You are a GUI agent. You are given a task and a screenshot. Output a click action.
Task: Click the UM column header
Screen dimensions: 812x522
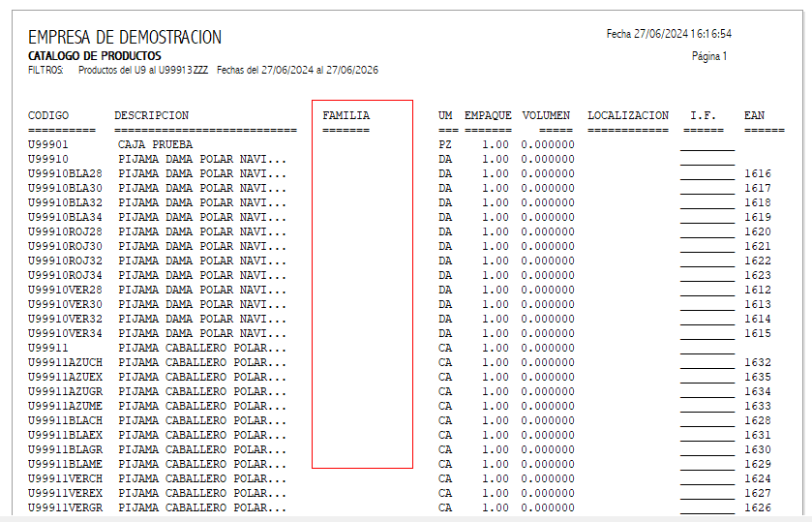[x=445, y=115]
